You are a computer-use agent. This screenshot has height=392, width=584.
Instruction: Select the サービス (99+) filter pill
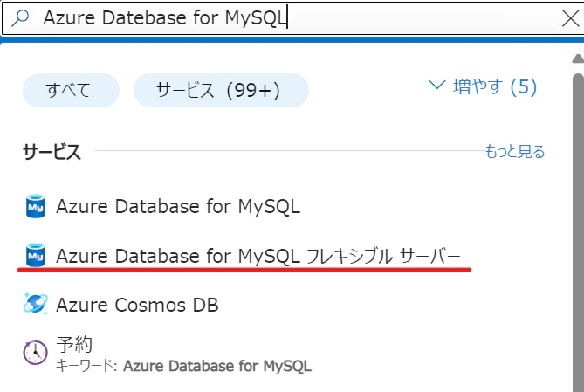[x=221, y=90]
